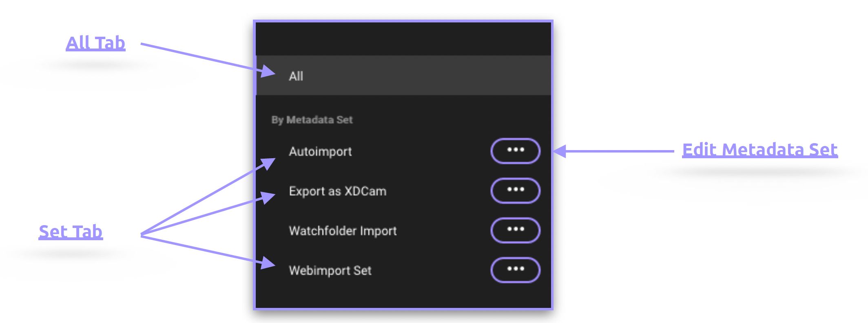Click the arrowhead pointing at Webimport Set
This screenshot has width=868, height=323.
(268, 263)
